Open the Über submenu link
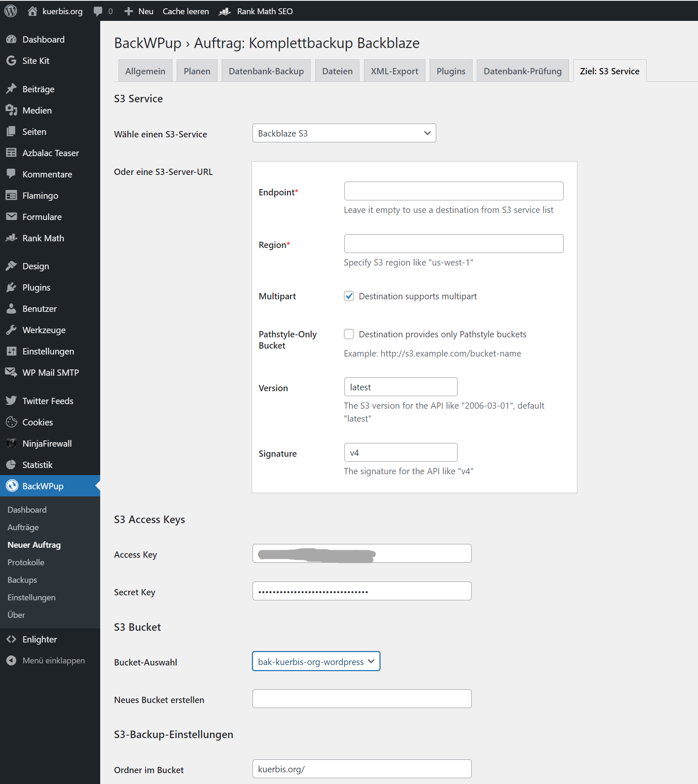 [16, 615]
